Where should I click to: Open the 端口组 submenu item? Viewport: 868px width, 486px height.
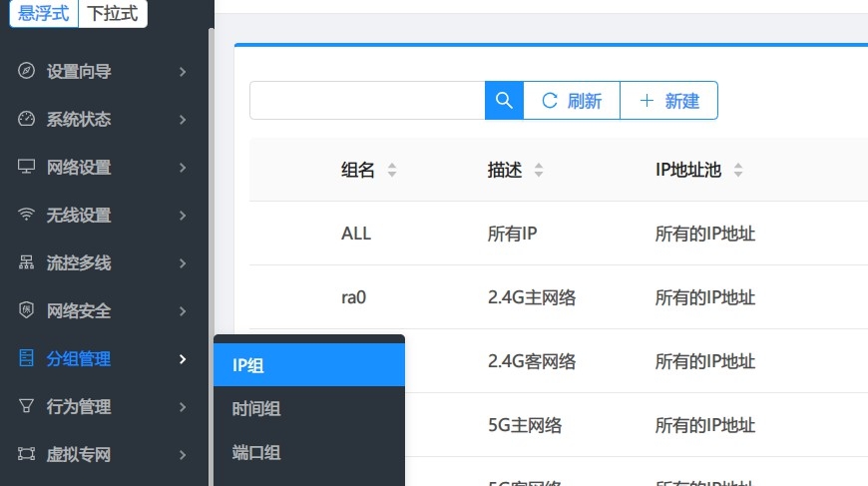pos(256,453)
